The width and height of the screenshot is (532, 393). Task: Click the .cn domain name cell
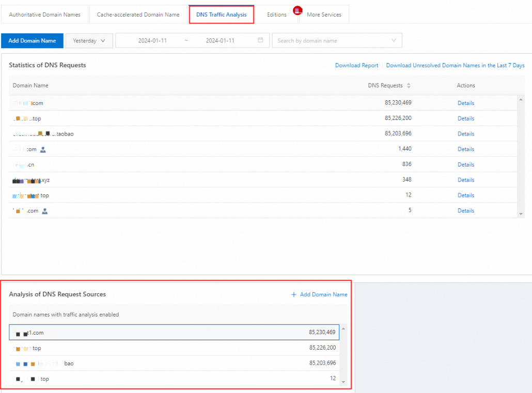pos(23,165)
